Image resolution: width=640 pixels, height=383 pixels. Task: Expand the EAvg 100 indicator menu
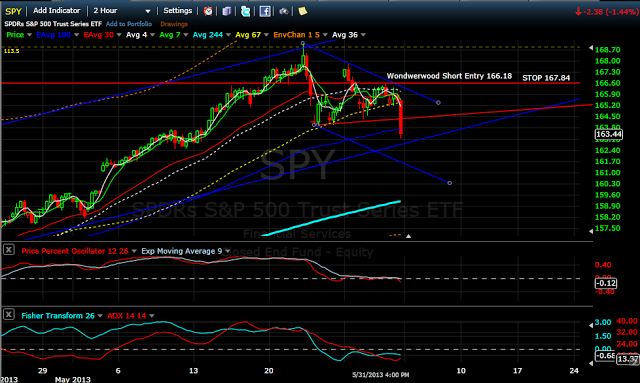coord(76,35)
